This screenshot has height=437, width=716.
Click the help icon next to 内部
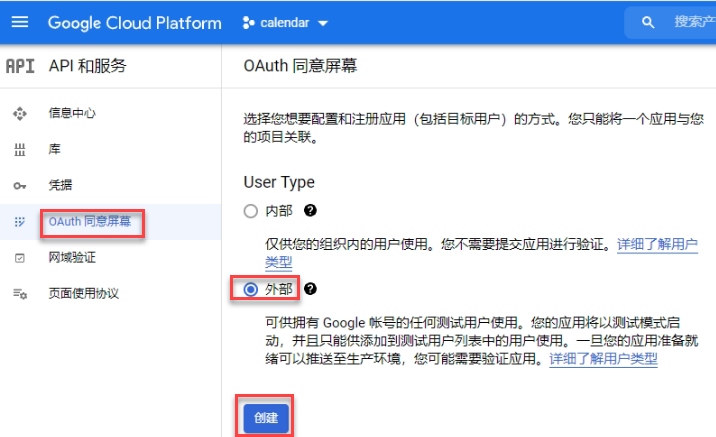(x=310, y=211)
